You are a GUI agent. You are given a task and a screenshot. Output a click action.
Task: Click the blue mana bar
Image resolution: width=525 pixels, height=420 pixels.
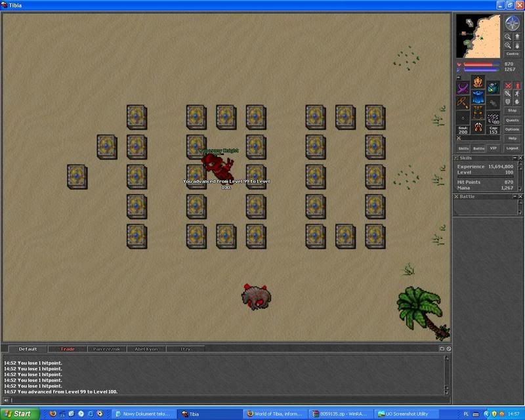(x=481, y=70)
